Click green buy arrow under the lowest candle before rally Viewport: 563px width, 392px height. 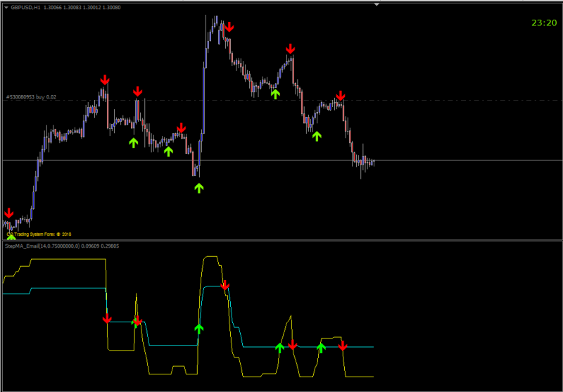click(199, 188)
